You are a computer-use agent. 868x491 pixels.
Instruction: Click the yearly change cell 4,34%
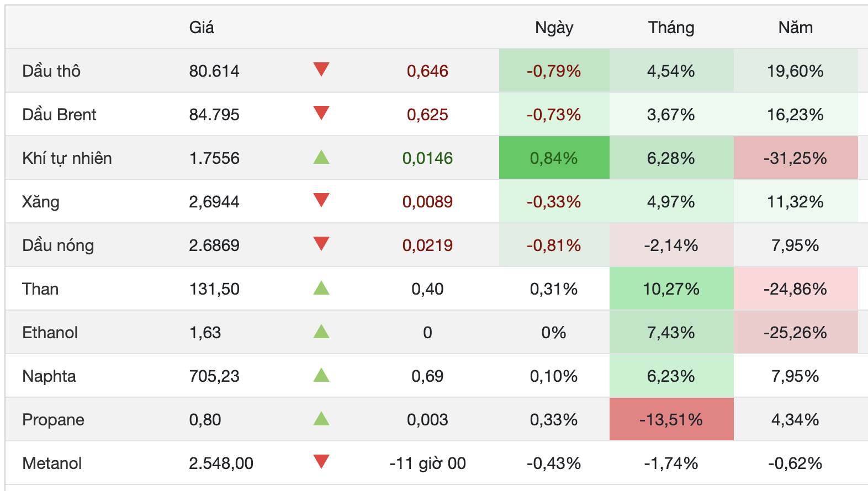[796, 420]
